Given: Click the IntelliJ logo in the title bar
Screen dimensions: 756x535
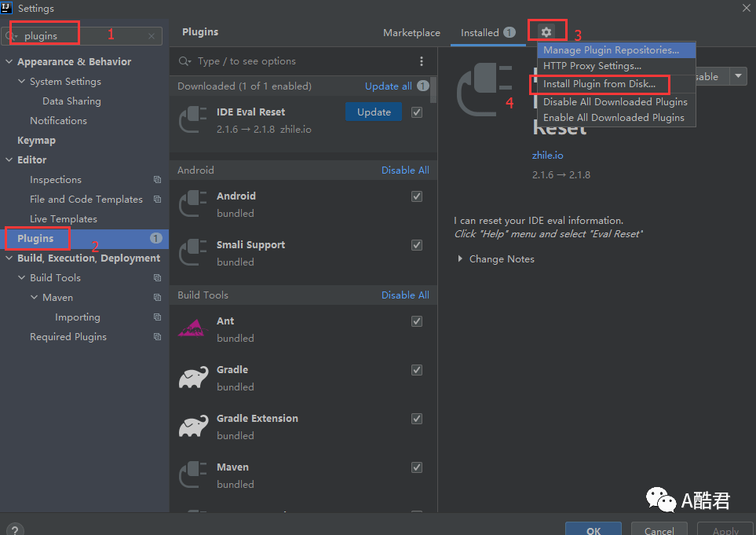Looking at the screenshot, I should click(6, 7).
